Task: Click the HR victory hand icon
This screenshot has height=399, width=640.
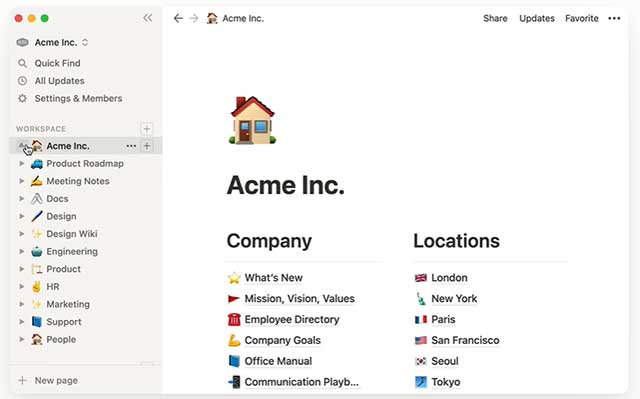Action: point(37,286)
